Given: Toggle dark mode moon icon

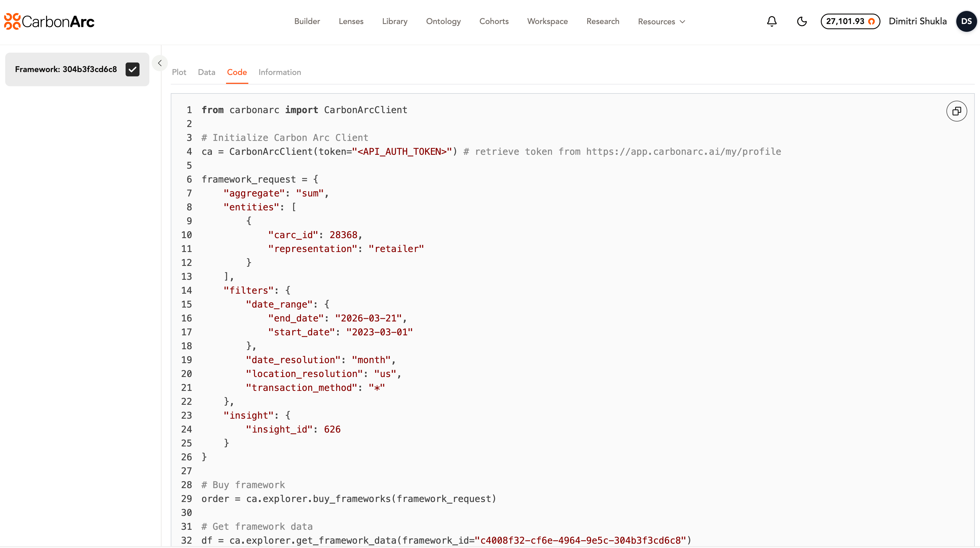Looking at the screenshot, I should coord(802,21).
